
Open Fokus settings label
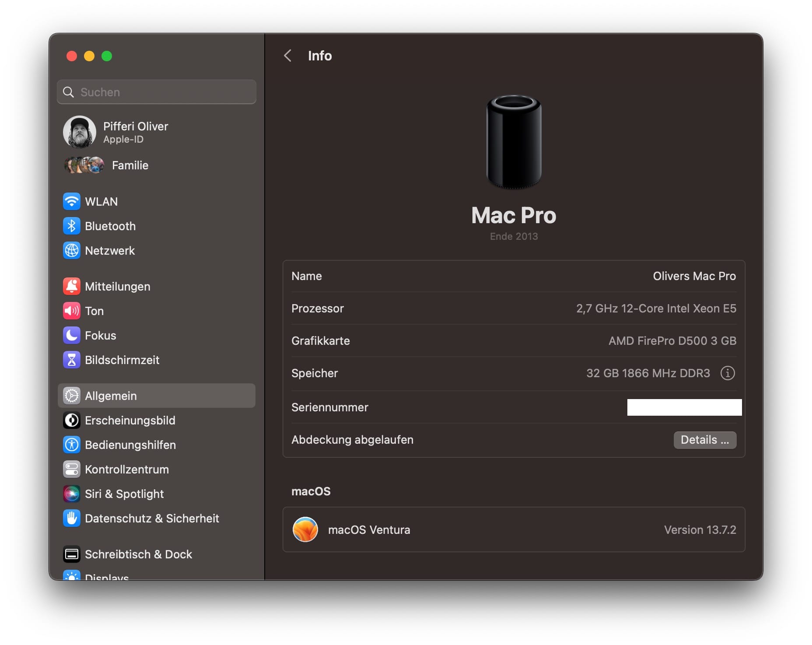101,336
